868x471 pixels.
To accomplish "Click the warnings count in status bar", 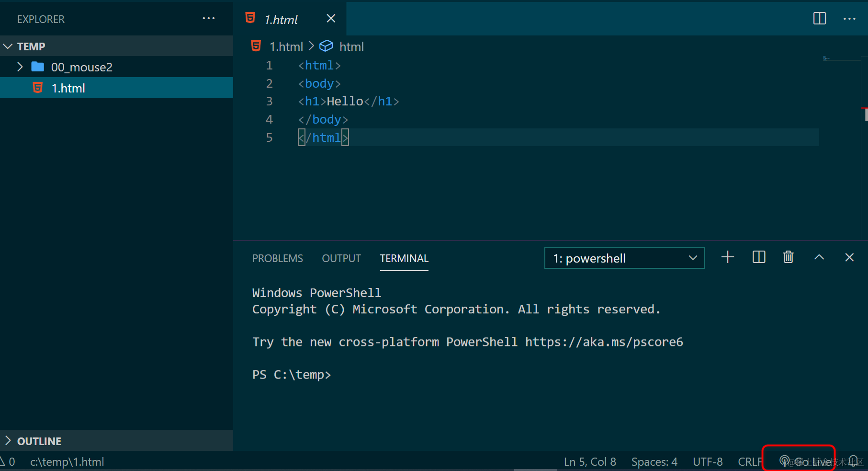I will [x=8, y=461].
